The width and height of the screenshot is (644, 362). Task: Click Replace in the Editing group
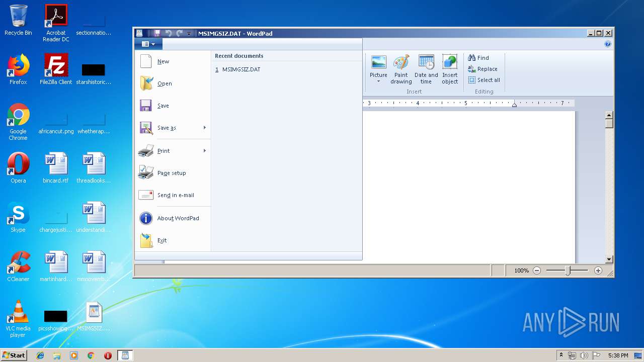(482, 69)
